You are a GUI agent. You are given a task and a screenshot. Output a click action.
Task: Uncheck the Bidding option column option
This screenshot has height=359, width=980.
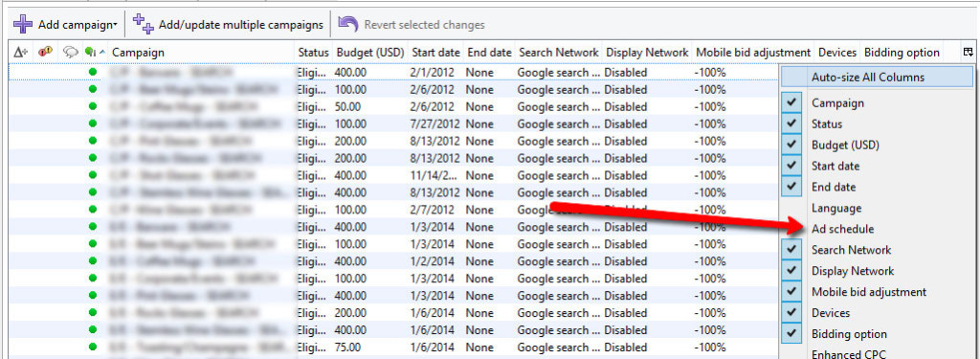791,333
